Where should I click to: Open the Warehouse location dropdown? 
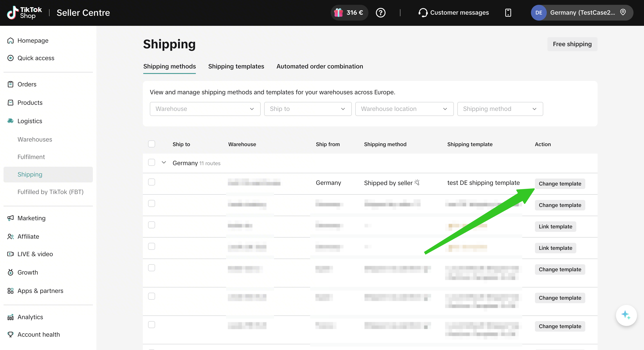tap(404, 108)
